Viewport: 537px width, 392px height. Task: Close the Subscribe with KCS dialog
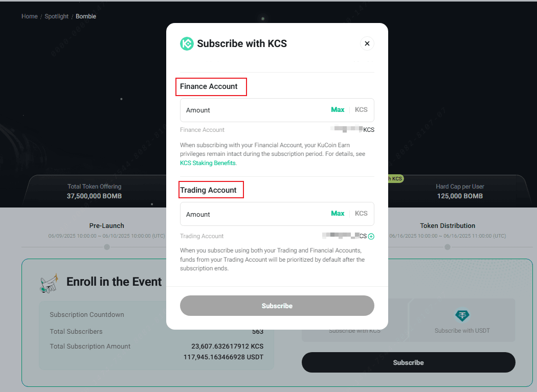[x=367, y=43]
